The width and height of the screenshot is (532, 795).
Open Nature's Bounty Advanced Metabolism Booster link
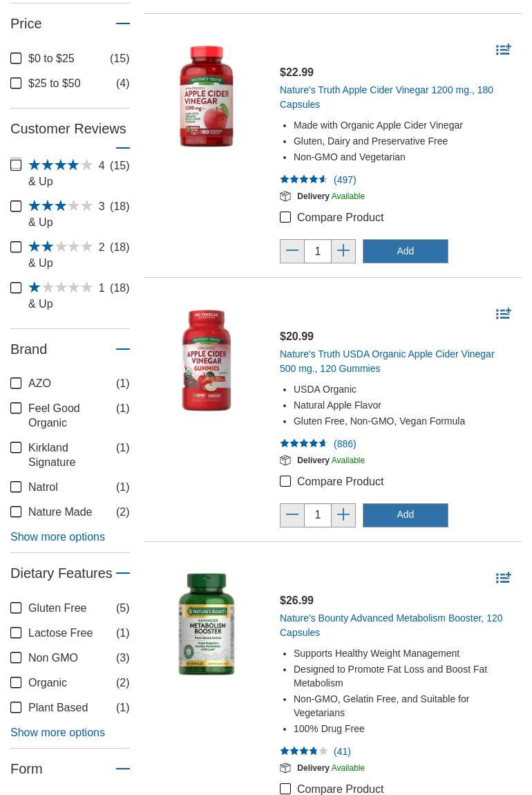(390, 625)
